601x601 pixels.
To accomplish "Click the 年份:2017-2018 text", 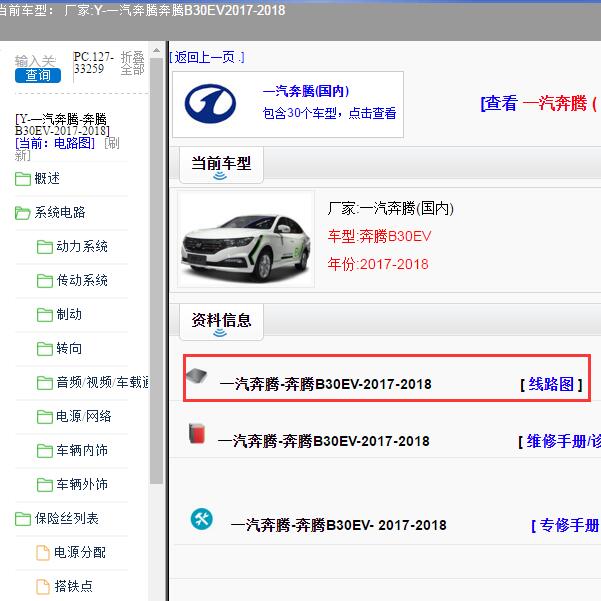I will 378,264.
